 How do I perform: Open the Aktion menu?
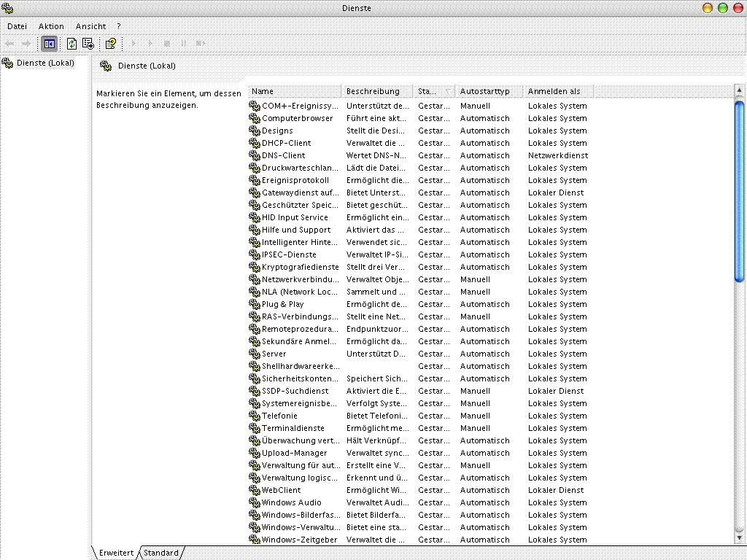click(x=51, y=26)
